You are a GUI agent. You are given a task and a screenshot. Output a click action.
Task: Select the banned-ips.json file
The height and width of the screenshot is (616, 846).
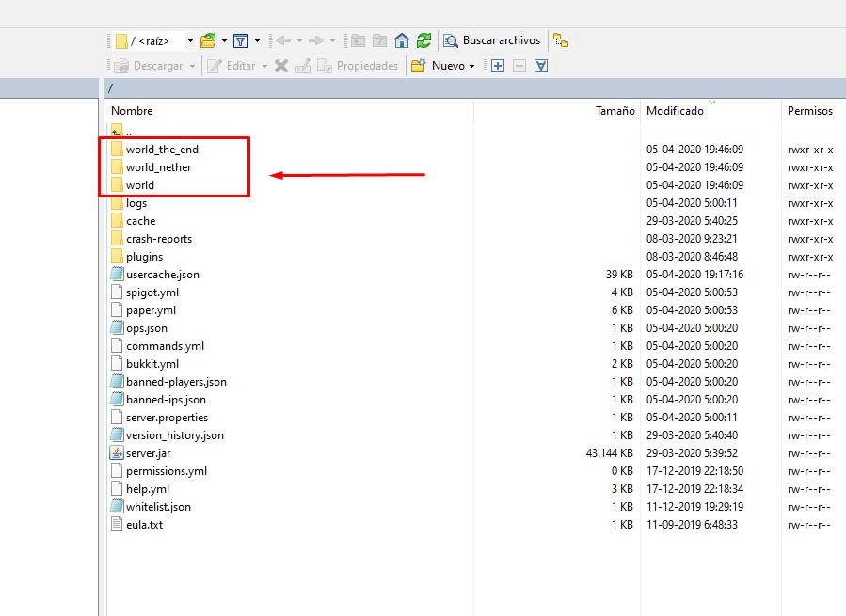(x=159, y=399)
